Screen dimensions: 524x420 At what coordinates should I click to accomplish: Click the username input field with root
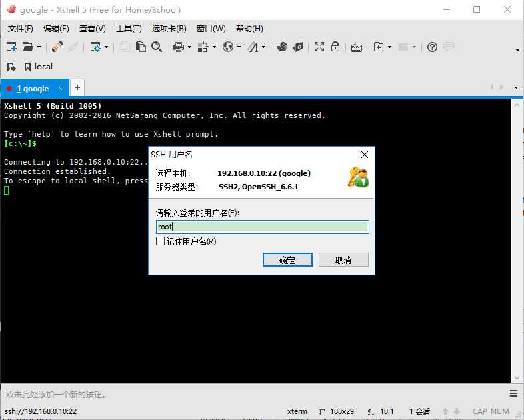[263, 227]
